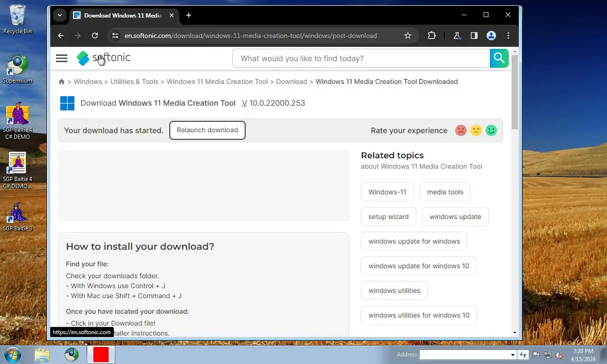Click Windows 11 Media Creation Tool breadcrumb
The height and width of the screenshot is (364, 607).
point(217,82)
